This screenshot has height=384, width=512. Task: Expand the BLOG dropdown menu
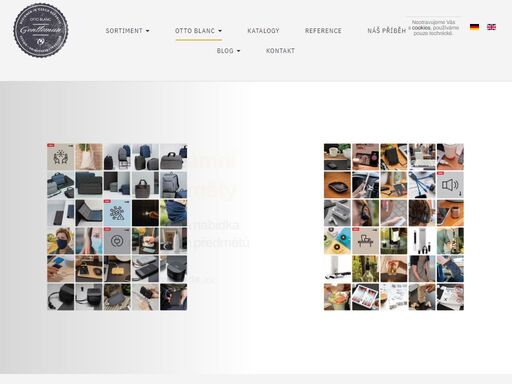[x=228, y=51]
